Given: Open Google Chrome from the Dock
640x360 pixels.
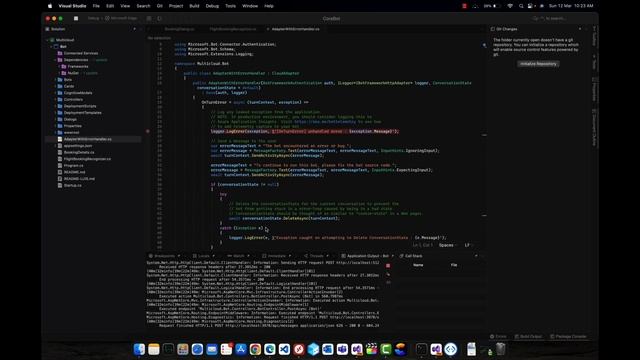Looking at the screenshot, I should pos(255,349).
